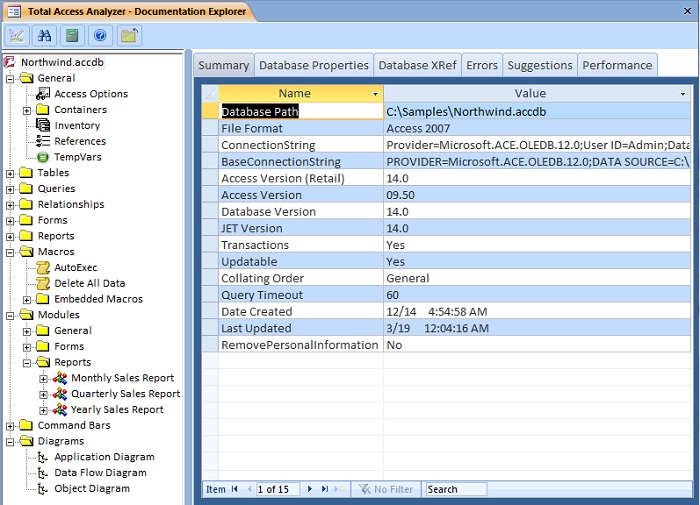Select the AutoExec macro icon
Image resolution: width=700 pixels, height=505 pixels.
(43, 267)
